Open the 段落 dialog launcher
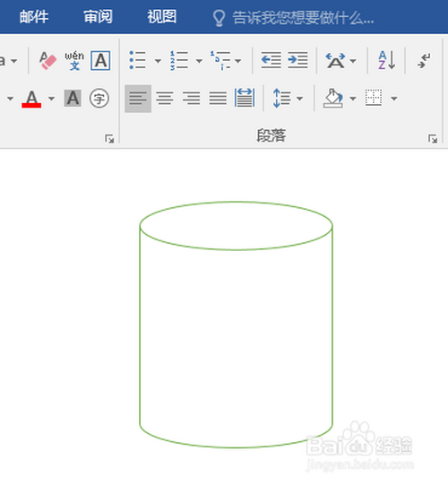The image size is (448, 486). pyautogui.click(x=433, y=139)
